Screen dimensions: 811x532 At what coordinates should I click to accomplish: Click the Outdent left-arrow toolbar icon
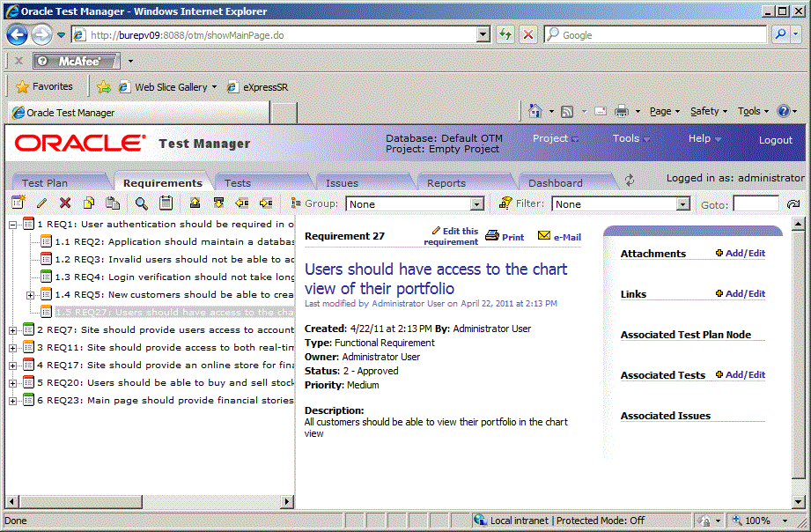coord(242,203)
